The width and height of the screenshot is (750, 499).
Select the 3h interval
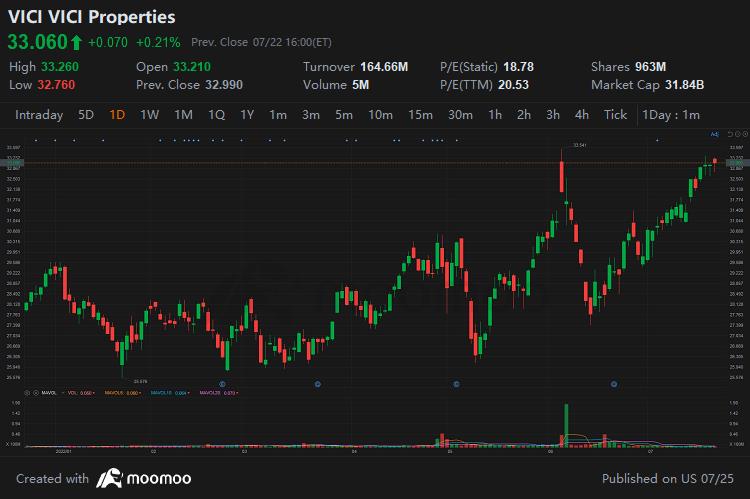(553, 115)
